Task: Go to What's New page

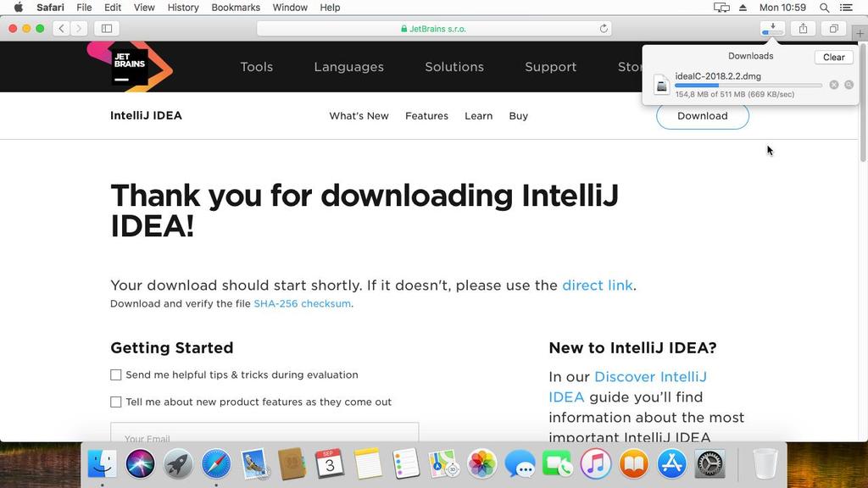Action: pos(359,115)
